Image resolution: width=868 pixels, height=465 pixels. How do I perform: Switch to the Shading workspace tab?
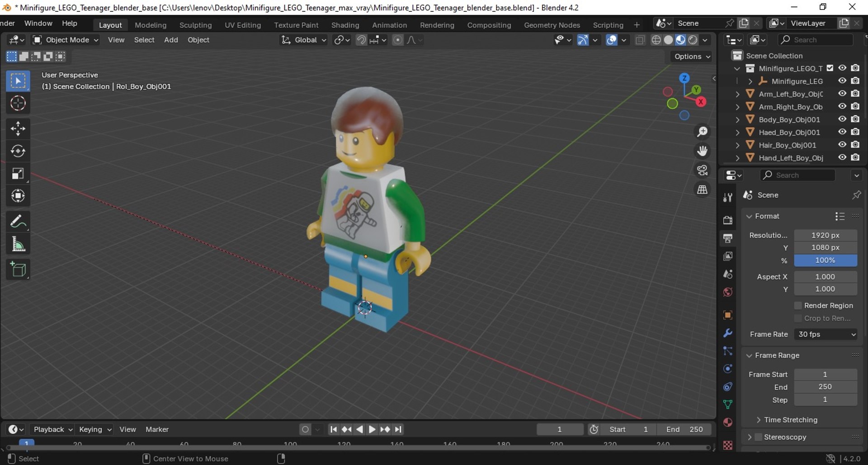pos(345,25)
